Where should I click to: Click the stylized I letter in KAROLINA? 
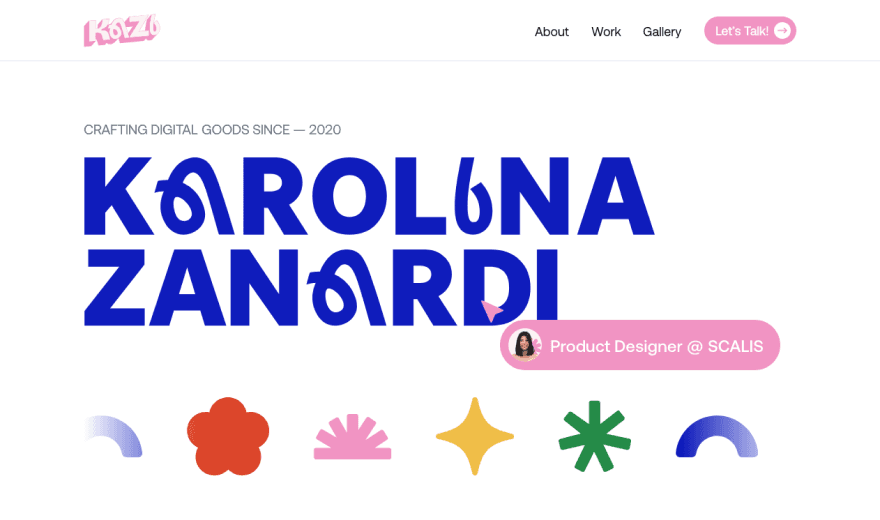(474, 196)
